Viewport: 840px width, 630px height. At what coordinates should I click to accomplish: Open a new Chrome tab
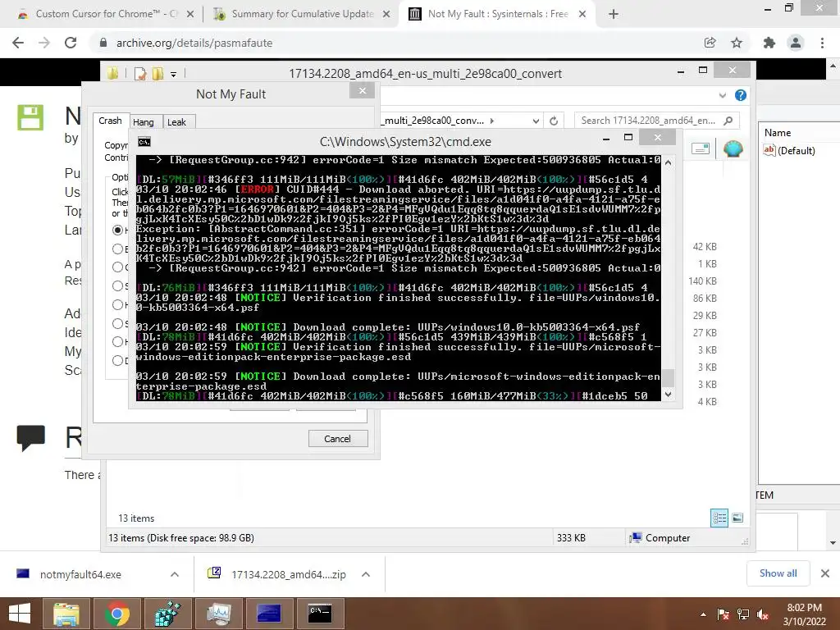pos(614,15)
